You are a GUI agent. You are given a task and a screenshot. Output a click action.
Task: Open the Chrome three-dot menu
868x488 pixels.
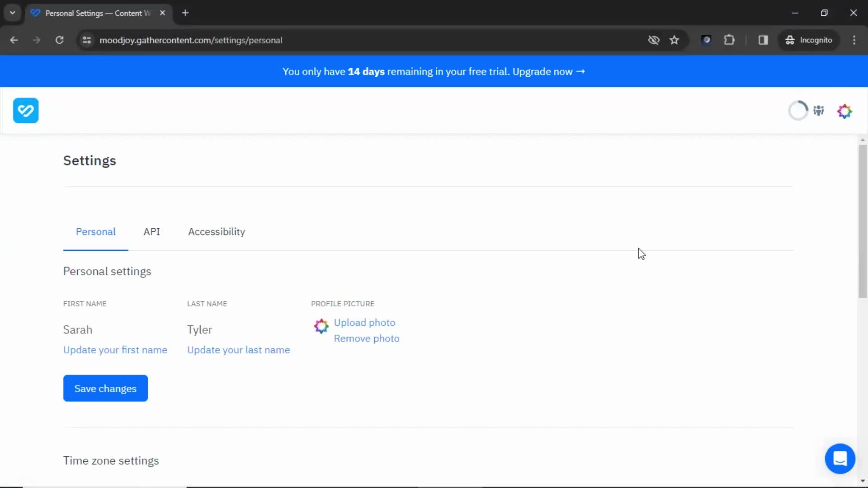tap(854, 40)
